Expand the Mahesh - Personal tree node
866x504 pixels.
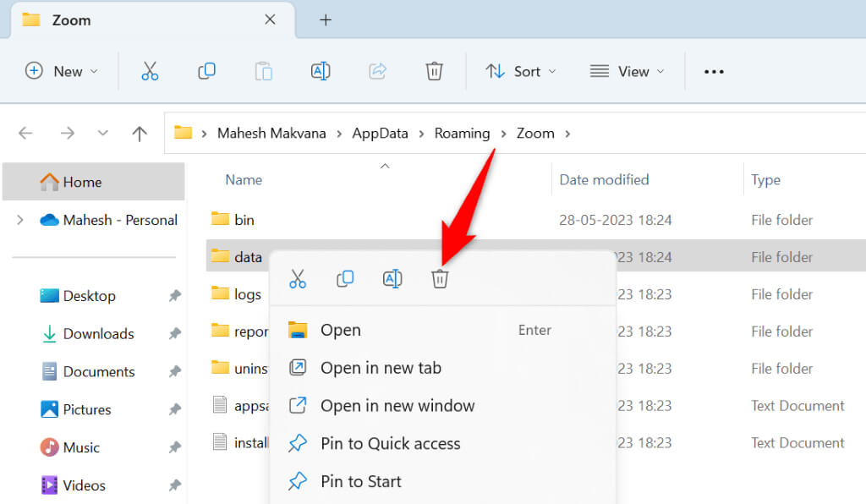tap(20, 220)
